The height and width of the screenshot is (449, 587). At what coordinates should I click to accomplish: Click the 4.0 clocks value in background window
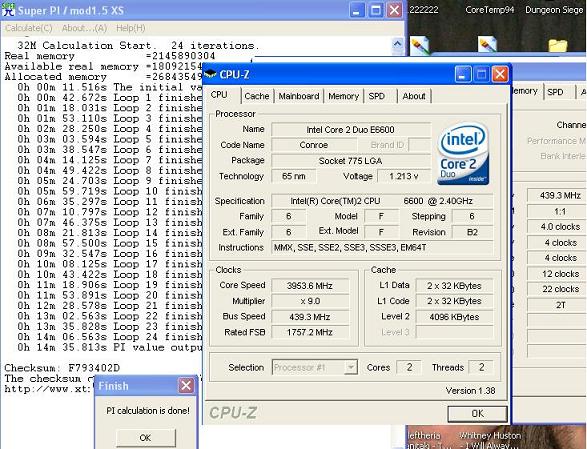(557, 227)
